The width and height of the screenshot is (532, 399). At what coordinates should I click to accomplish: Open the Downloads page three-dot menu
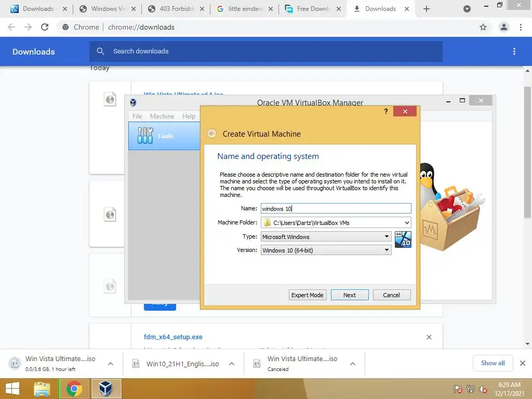click(x=514, y=51)
